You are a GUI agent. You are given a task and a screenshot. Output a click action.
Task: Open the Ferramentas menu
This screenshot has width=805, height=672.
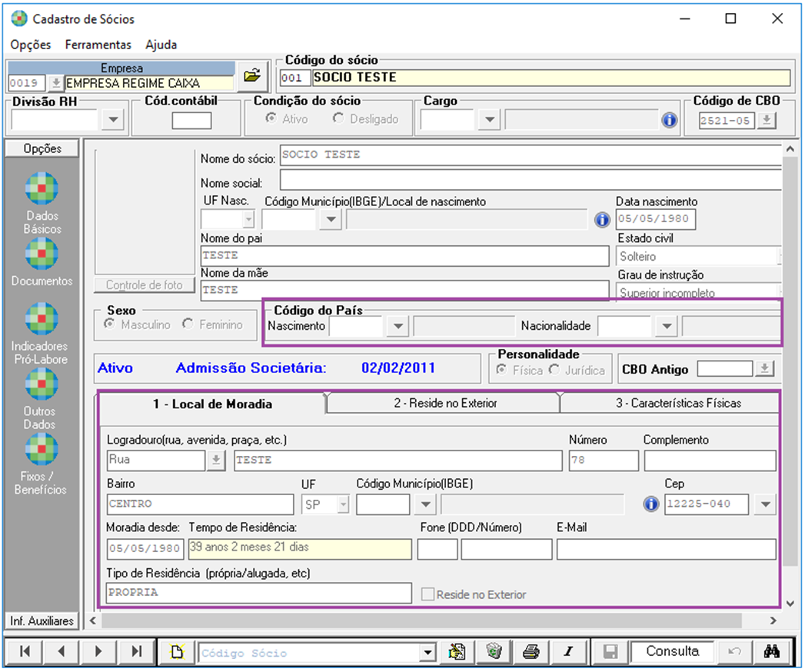coord(98,45)
